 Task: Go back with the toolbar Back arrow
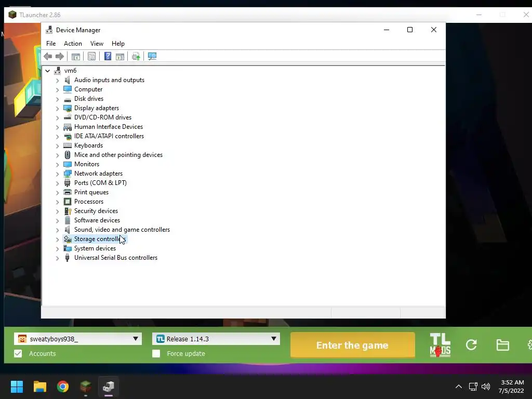48,56
